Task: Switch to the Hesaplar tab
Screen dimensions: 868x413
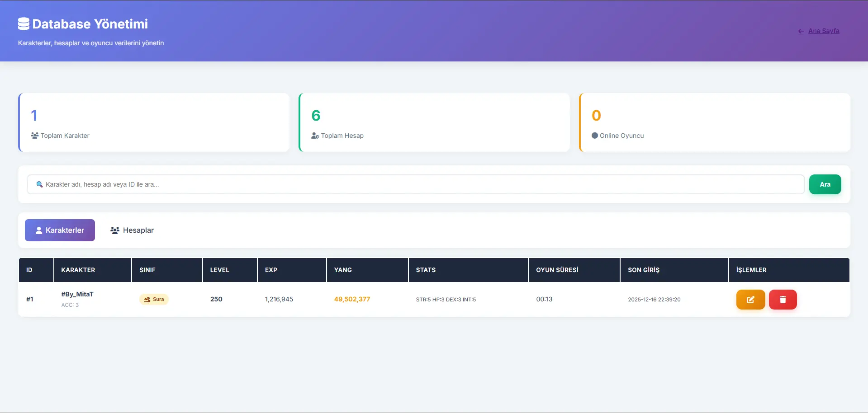Action: (132, 230)
